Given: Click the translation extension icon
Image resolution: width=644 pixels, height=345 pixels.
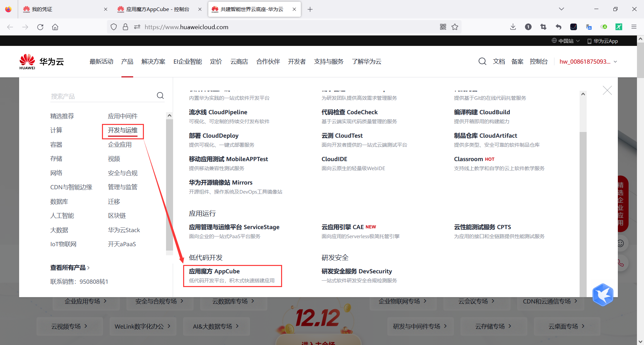Looking at the screenshot, I should click(x=589, y=27).
